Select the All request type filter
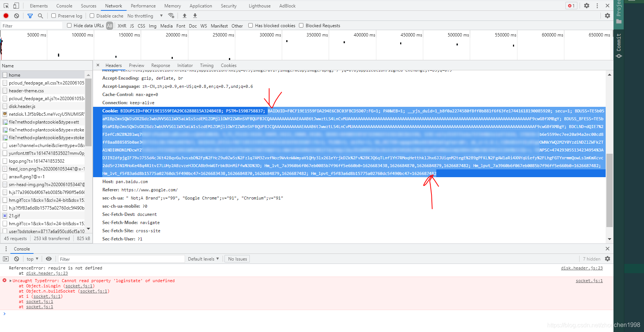The image size is (644, 332). click(x=109, y=26)
